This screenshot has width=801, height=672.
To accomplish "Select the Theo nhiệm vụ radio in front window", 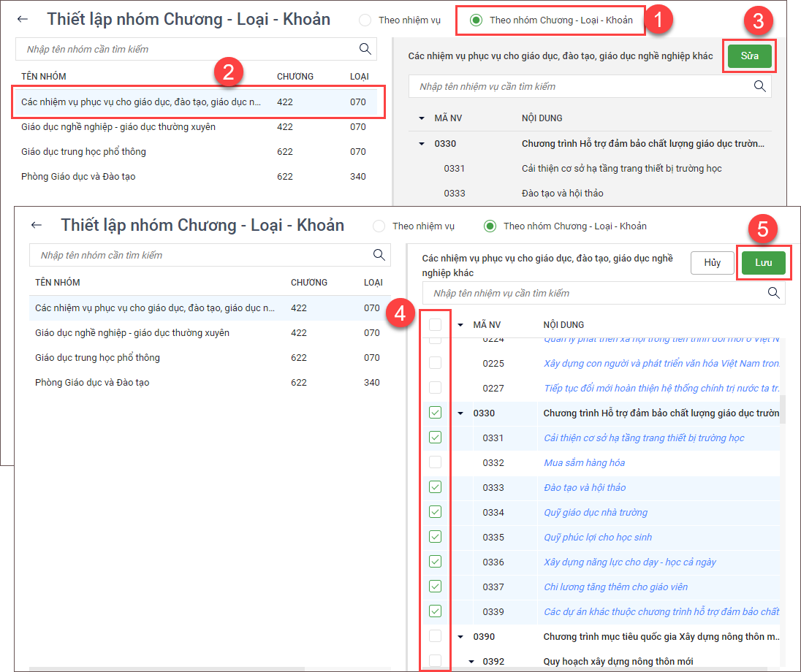I will click(x=379, y=226).
